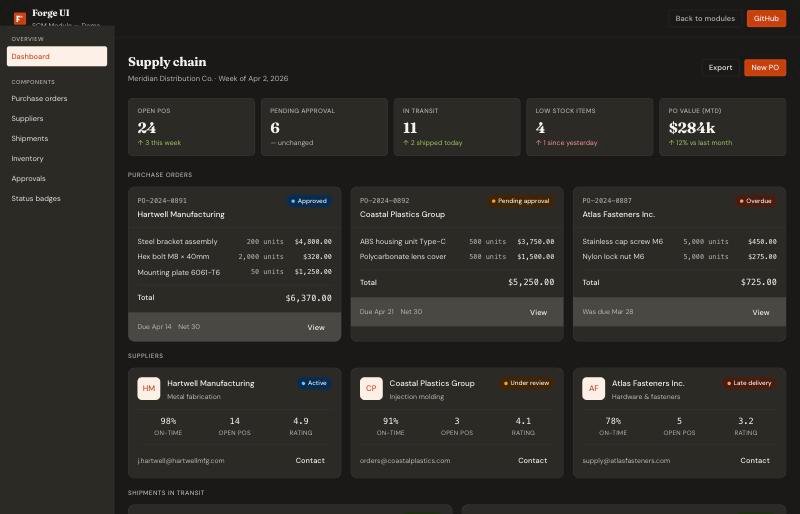Click the Export button
Screen dimensions: 800x514
(x=720, y=67)
